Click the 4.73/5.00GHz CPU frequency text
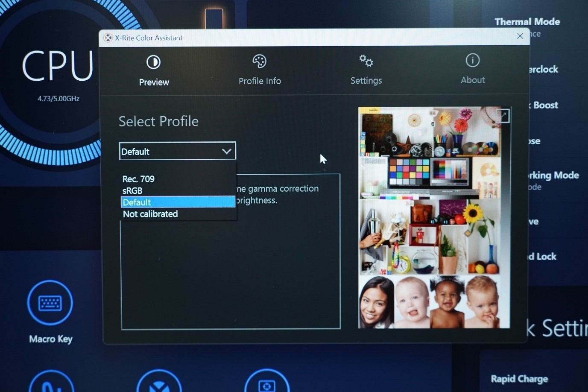 point(59,99)
